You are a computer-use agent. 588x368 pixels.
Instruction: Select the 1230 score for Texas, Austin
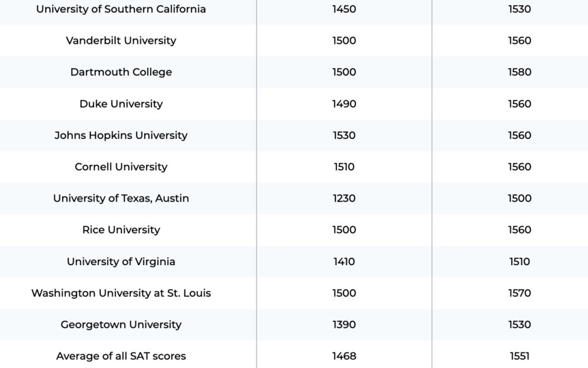click(x=344, y=199)
